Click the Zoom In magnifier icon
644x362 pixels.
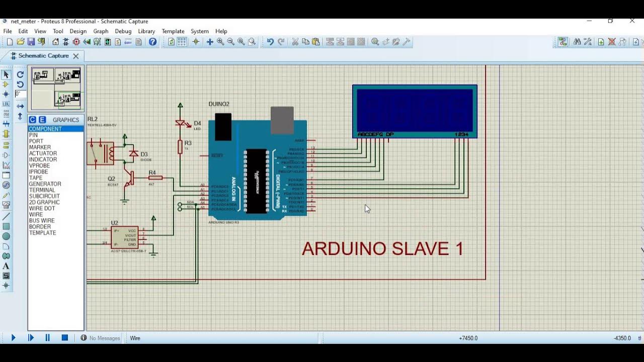pyautogui.click(x=220, y=42)
